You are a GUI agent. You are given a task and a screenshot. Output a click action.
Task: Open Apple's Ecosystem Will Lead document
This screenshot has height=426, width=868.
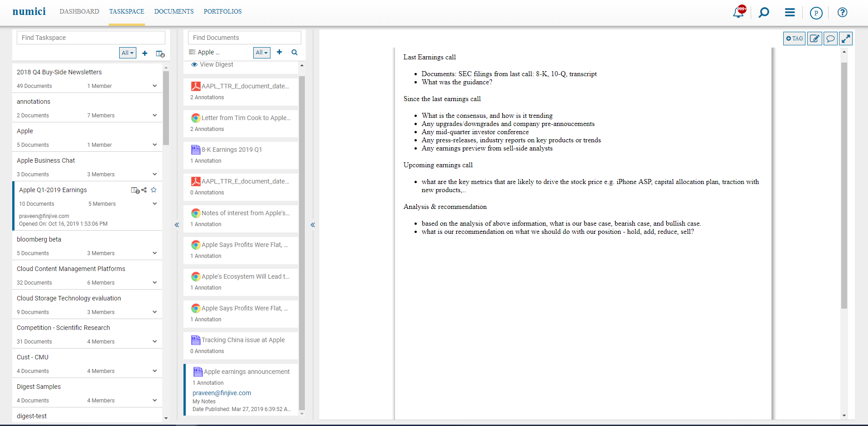(x=245, y=276)
